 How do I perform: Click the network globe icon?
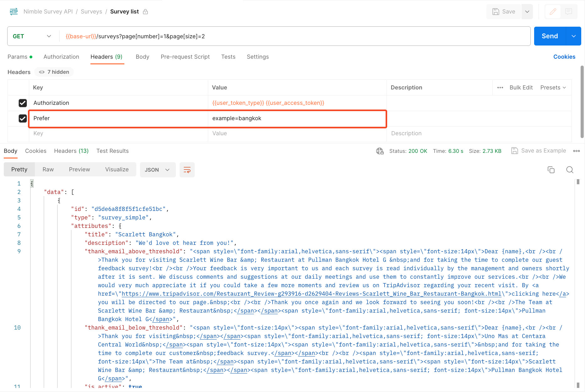(x=380, y=151)
